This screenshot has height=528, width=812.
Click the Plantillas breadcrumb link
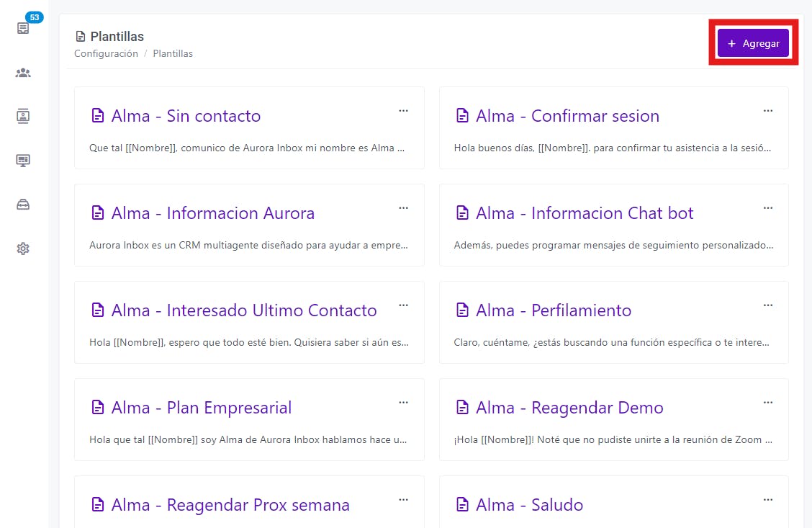(173, 53)
